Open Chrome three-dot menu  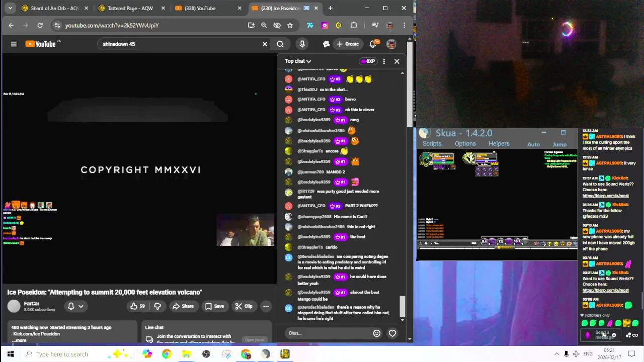pyautogui.click(x=404, y=25)
